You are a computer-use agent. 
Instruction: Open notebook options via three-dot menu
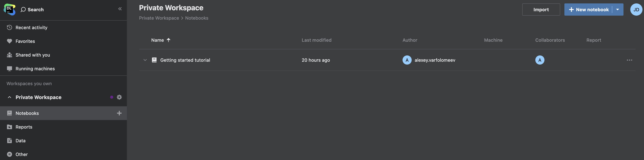[x=630, y=60]
